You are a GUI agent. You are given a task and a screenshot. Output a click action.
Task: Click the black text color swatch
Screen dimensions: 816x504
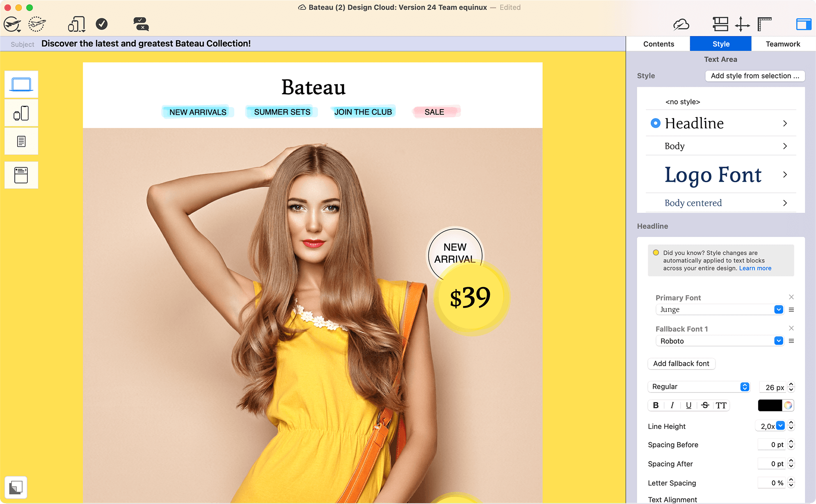click(770, 405)
